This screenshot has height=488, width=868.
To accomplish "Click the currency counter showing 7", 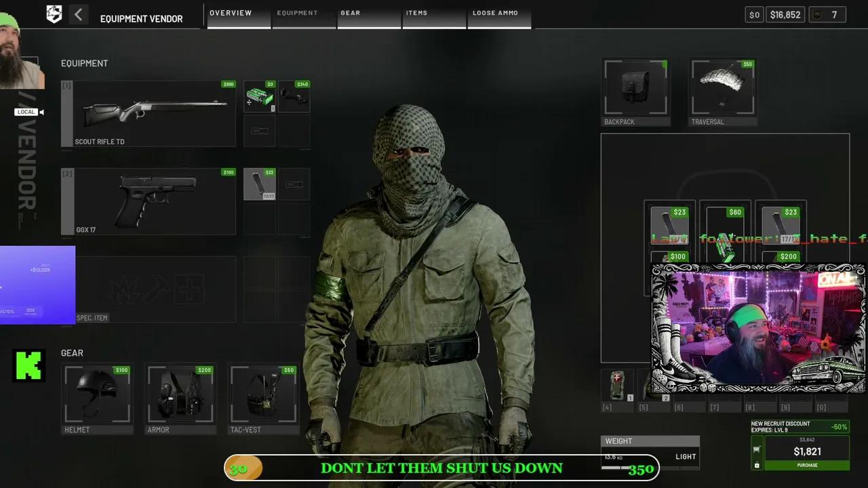I will [x=827, y=14].
